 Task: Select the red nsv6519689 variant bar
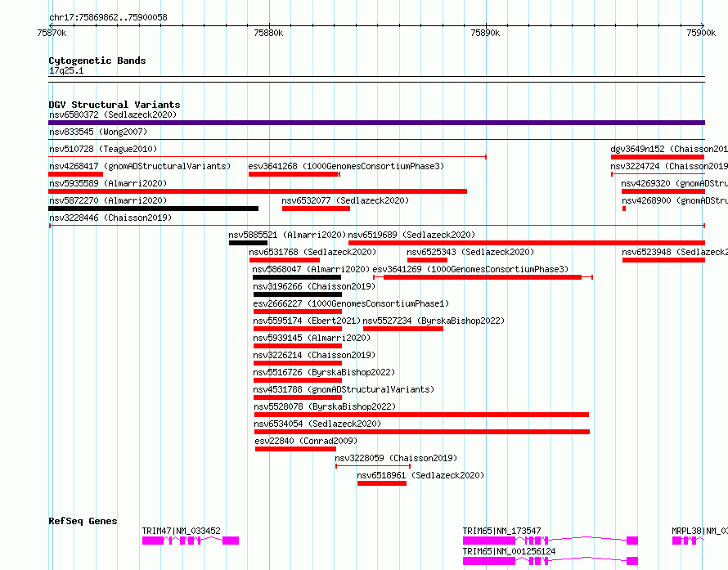527,243
